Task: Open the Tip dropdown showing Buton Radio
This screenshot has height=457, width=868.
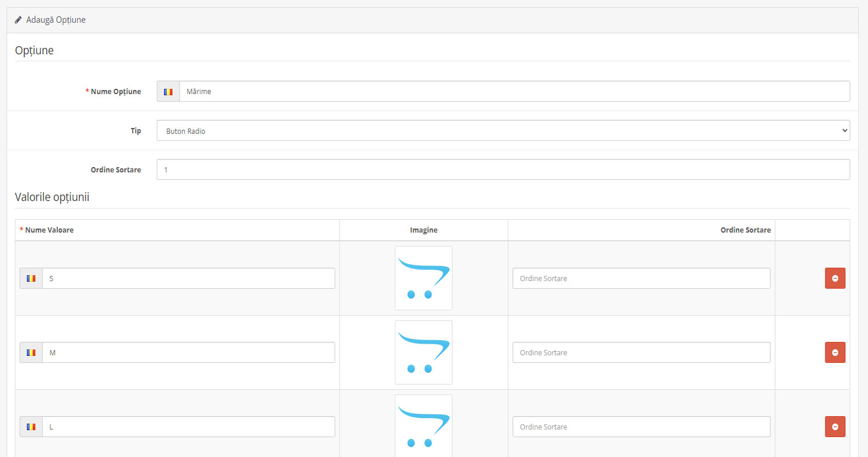Action: pos(503,130)
